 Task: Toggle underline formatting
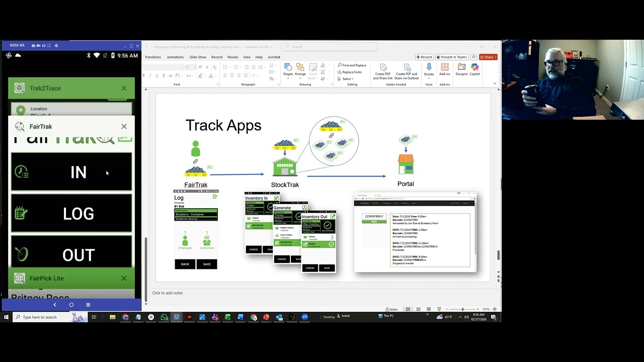coord(156,75)
